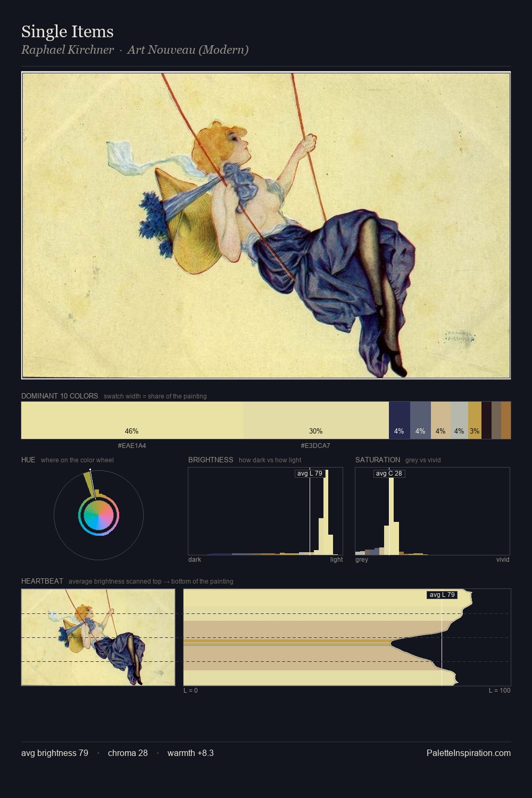Click the Heartbeat brightness profile chart

click(x=347, y=637)
